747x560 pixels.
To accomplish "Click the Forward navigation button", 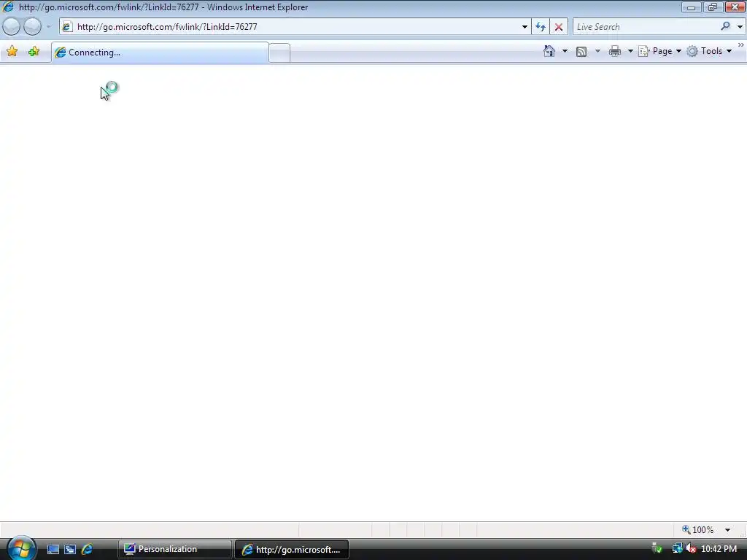I will point(32,27).
